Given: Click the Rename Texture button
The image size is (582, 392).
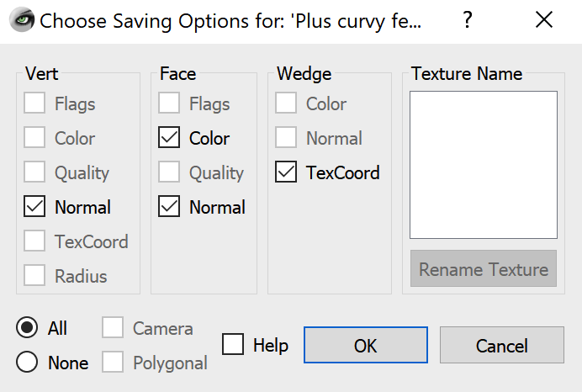Looking at the screenshot, I should click(x=484, y=269).
